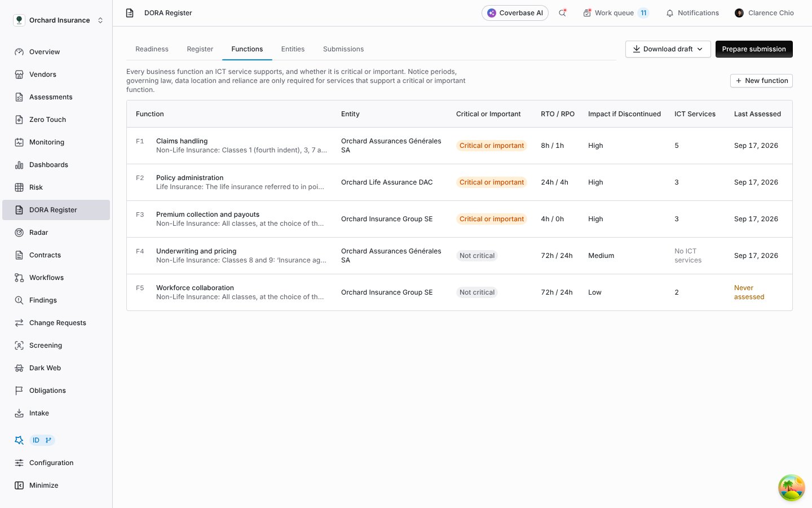The height and width of the screenshot is (508, 812).
Task: Open the Obligations flag icon
Action: tap(19, 391)
